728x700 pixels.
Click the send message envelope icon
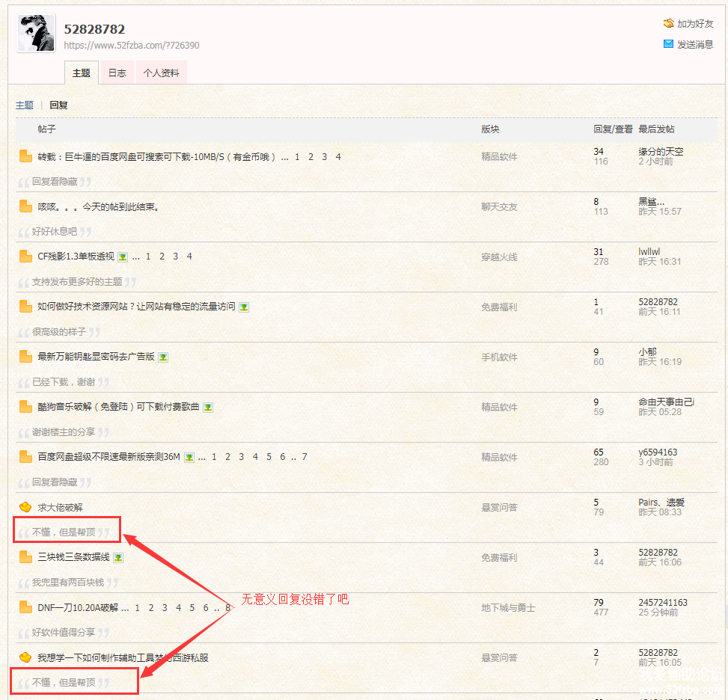668,44
